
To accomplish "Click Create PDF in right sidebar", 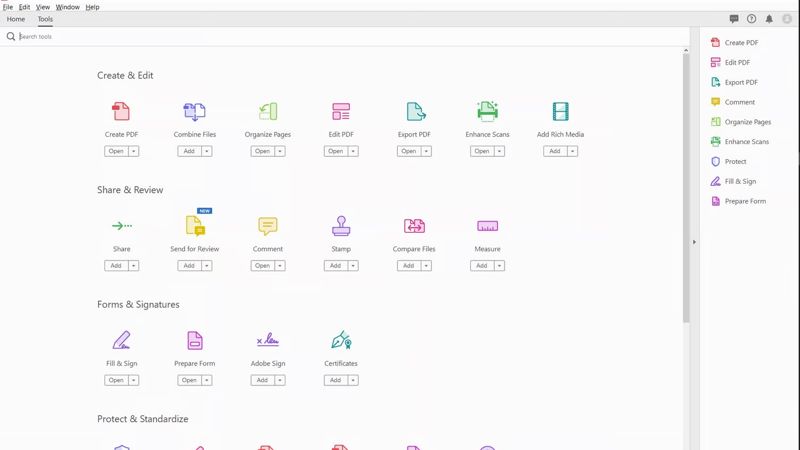I will [x=734, y=43].
